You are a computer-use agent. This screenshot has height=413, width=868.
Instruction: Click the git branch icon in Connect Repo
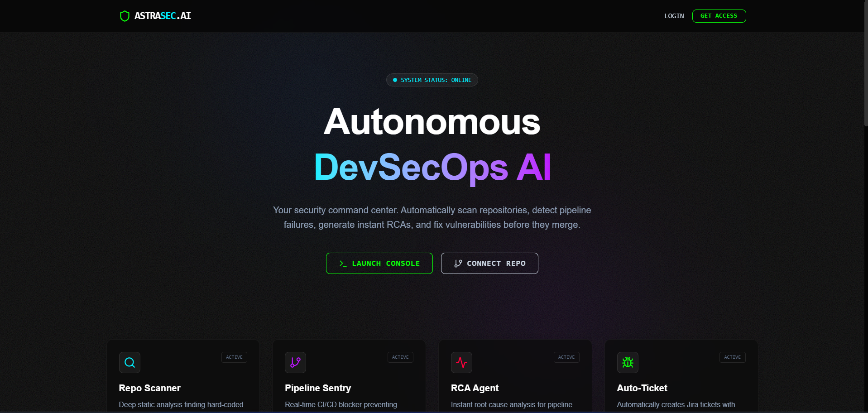click(458, 264)
